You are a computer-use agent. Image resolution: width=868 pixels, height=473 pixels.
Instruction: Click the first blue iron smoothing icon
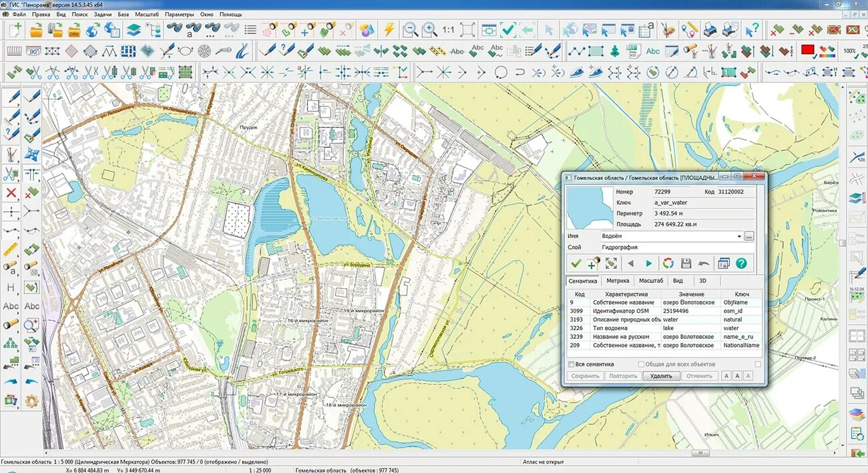[x=577, y=71]
